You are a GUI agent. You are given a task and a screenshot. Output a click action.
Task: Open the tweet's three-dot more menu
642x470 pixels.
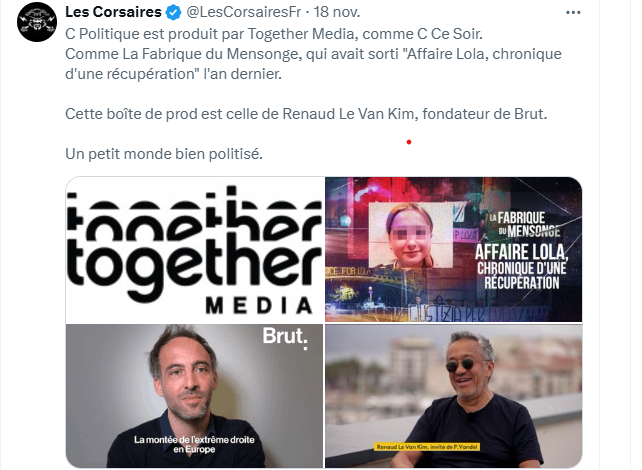(573, 13)
